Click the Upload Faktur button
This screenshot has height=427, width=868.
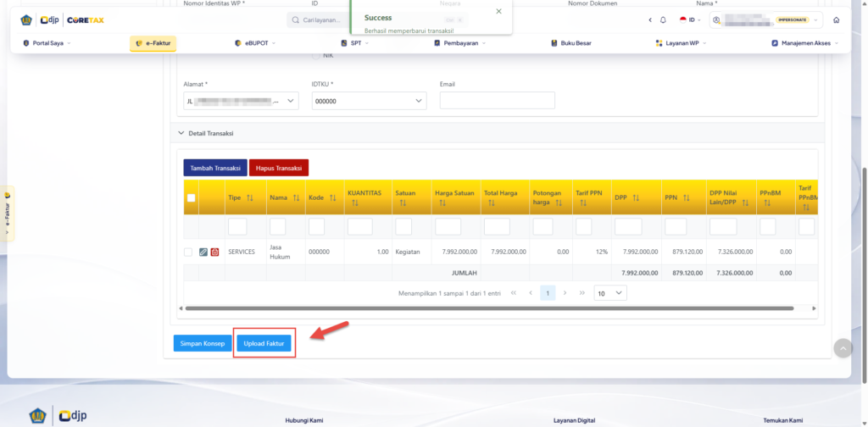(x=264, y=343)
